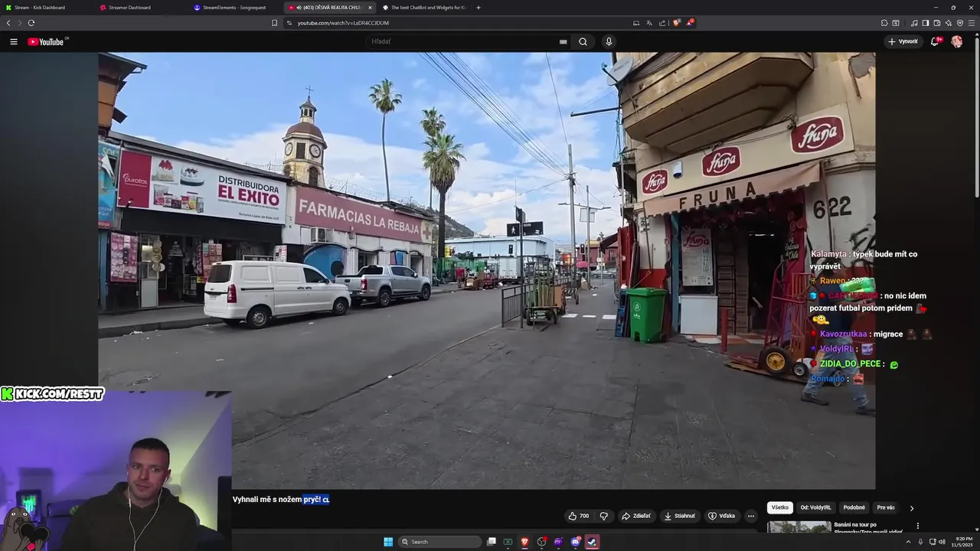The image size is (980, 551).
Task: Open Brave browser from taskbar
Action: pos(525,542)
